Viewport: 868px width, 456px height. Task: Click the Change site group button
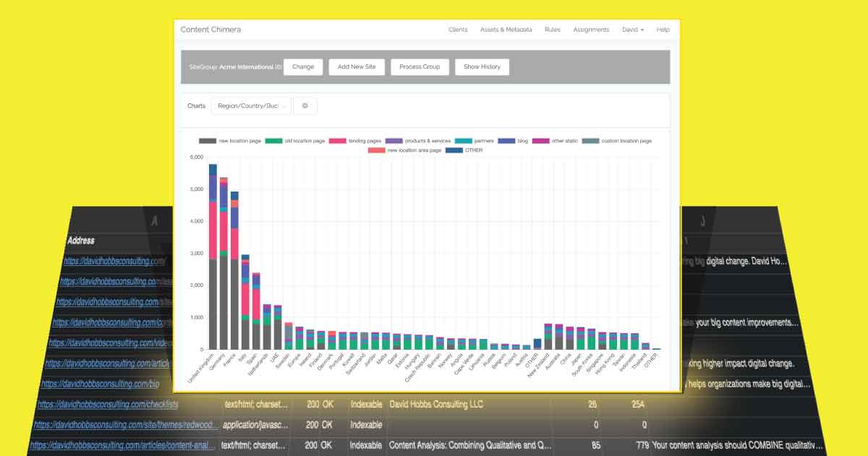[x=303, y=66]
